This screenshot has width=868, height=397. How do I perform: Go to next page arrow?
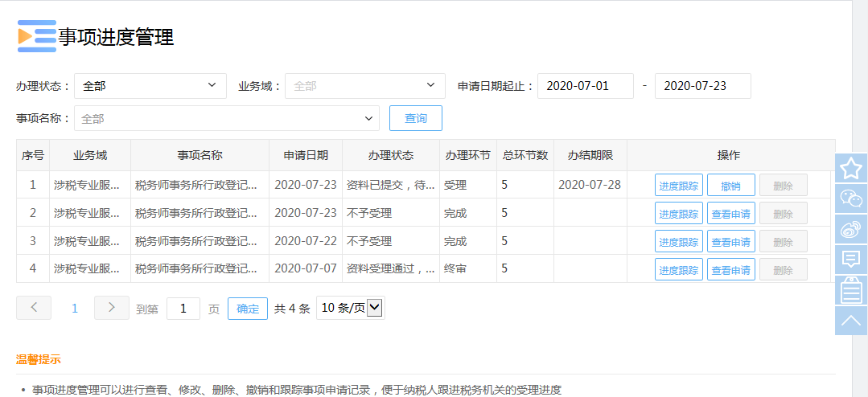pos(112,308)
